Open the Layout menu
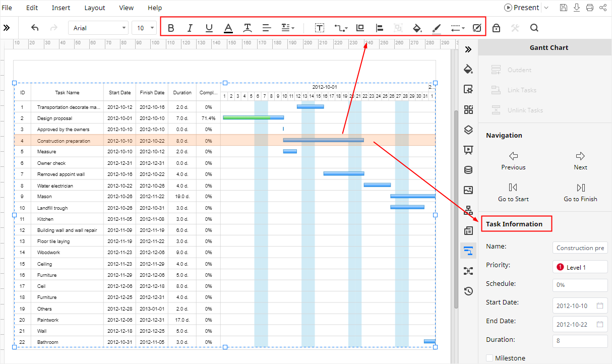Screen dimensions: 612x364 click(95, 8)
